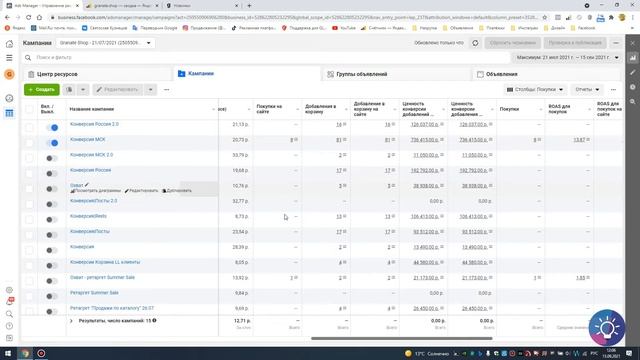Open Конверсия МСК campaign link
The height and width of the screenshot is (360, 640).
pyautogui.click(x=88, y=140)
